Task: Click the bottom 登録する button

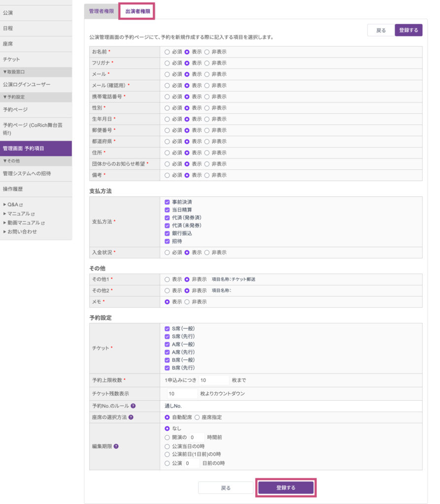Action: click(286, 488)
